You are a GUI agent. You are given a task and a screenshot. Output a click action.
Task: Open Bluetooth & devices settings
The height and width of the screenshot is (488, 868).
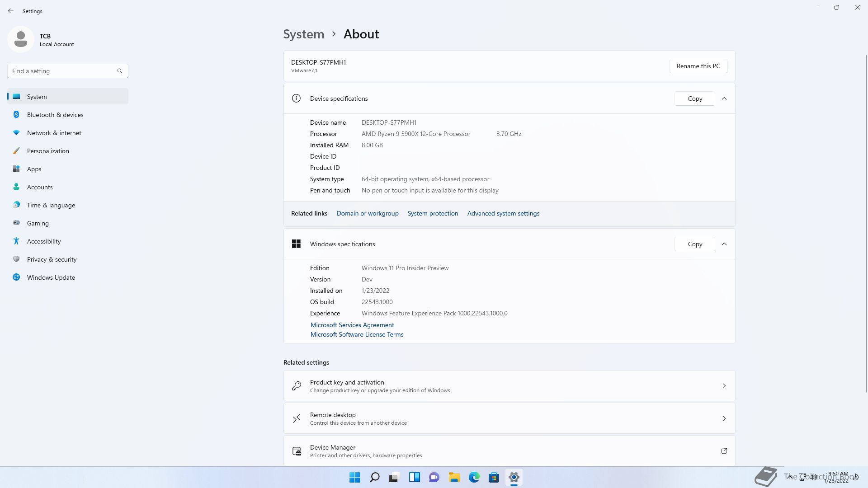(x=68, y=115)
